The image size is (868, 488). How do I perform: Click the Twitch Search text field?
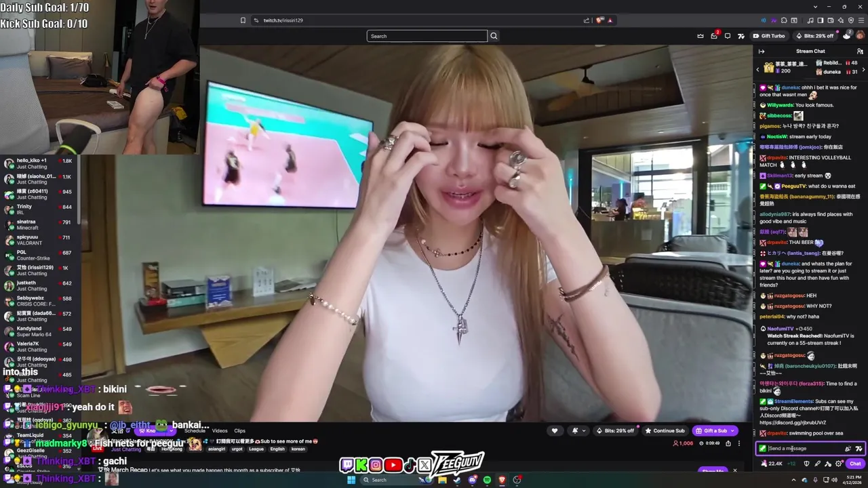tap(427, 36)
